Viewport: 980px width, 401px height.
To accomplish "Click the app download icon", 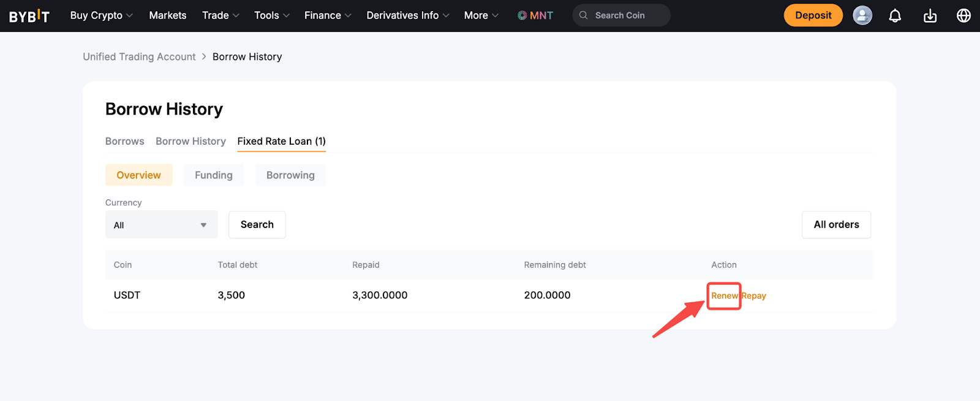I will (929, 16).
